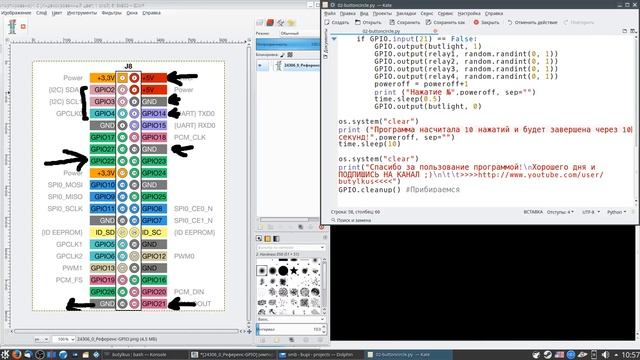This screenshot has height=360, width=640.
Task: Collapse the code fold arrow beside if GPIO.input
Action: [x=334, y=39]
